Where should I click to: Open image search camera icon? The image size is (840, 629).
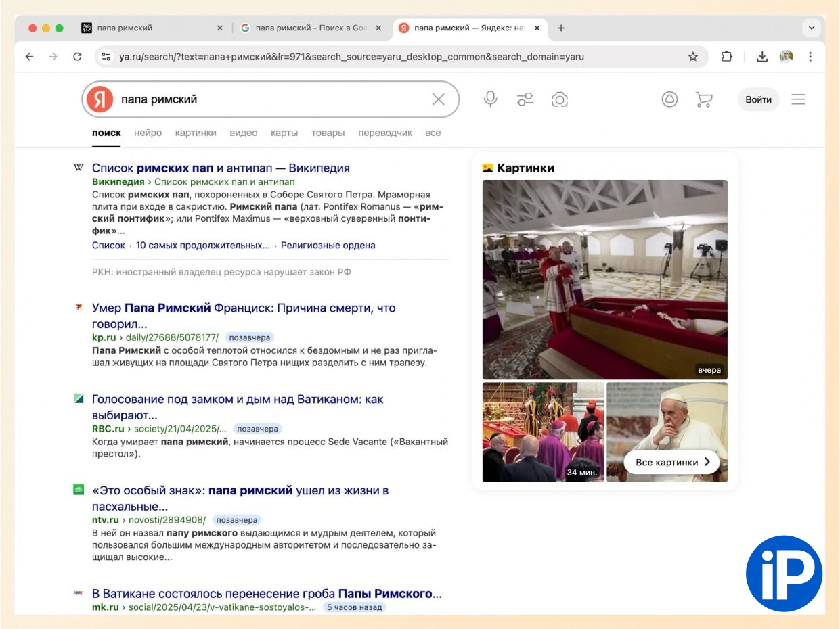coord(559,99)
